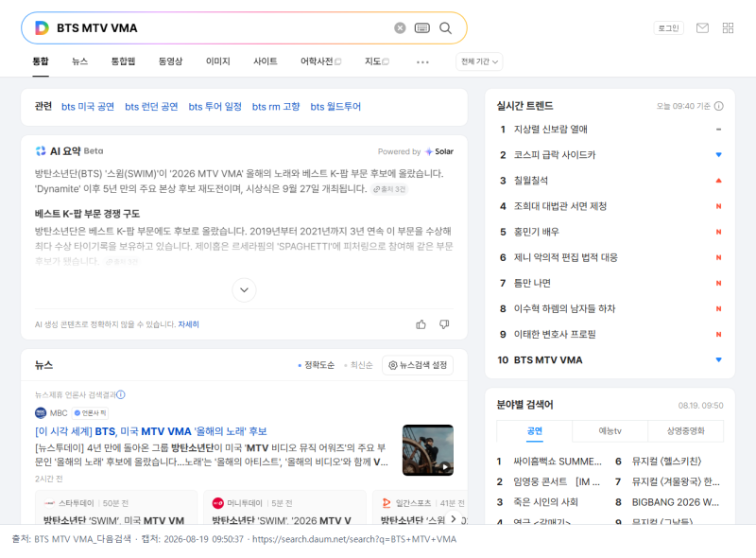Click info icon next to 뉴스제휴 언론사 검색결과

(x=121, y=394)
